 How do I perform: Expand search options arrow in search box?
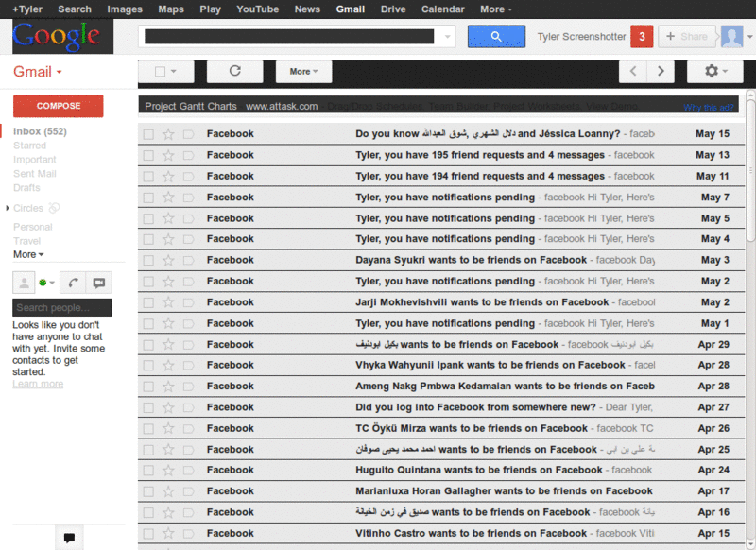[x=447, y=37]
